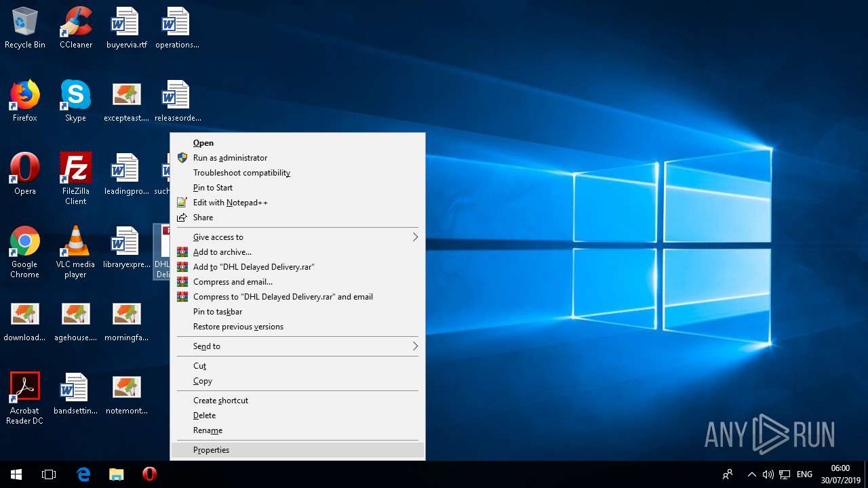The height and width of the screenshot is (488, 868).
Task: Launch Opera from the taskbar
Action: tap(150, 474)
